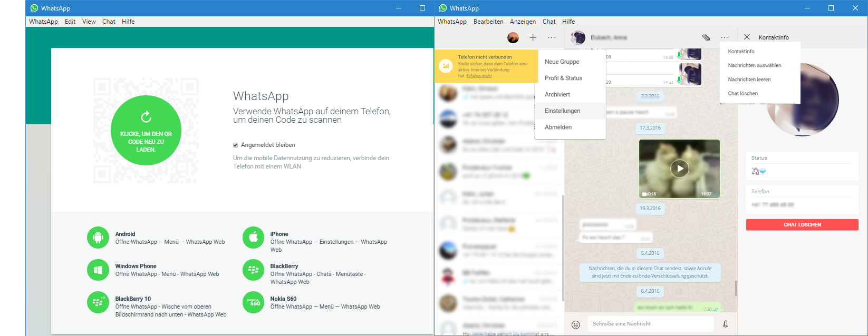Select the BlackBerry icon beside Menütaste instructions
Screen dimensions: 868x336
pyautogui.click(x=253, y=270)
